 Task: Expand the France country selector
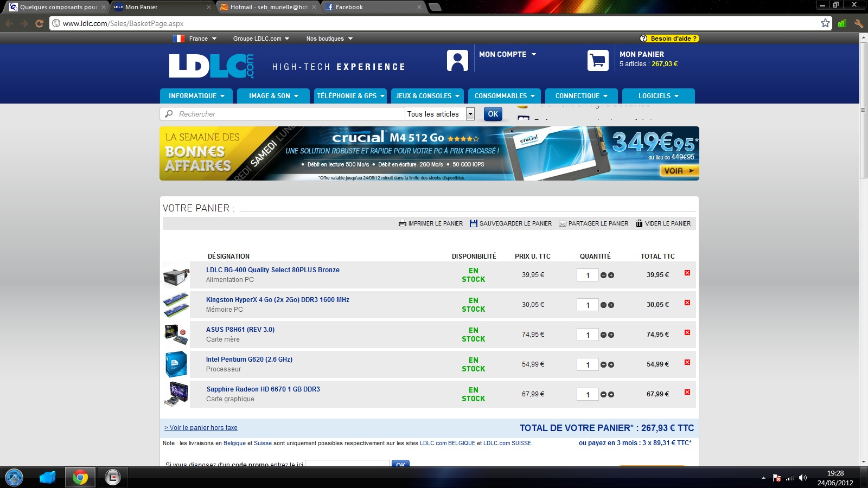pos(195,38)
